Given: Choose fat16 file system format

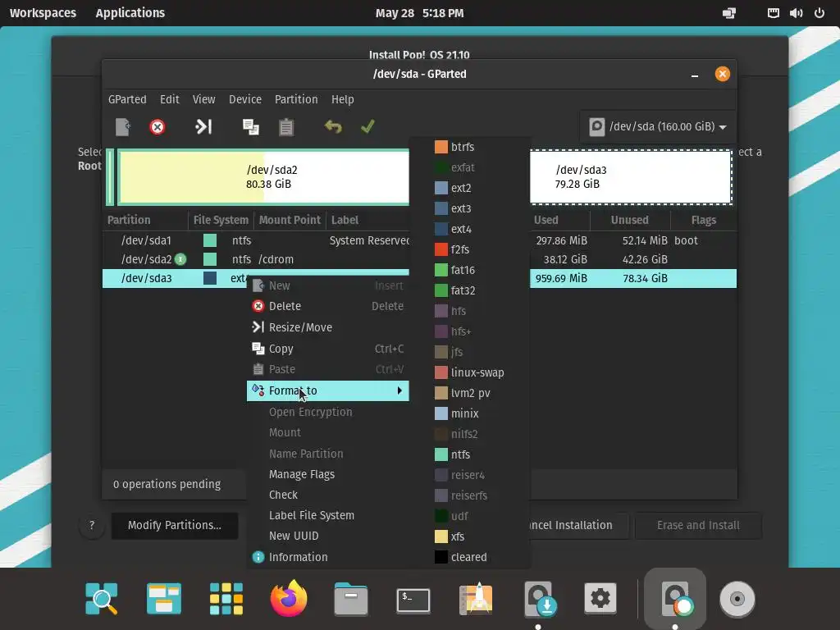Looking at the screenshot, I should click(x=470, y=270).
